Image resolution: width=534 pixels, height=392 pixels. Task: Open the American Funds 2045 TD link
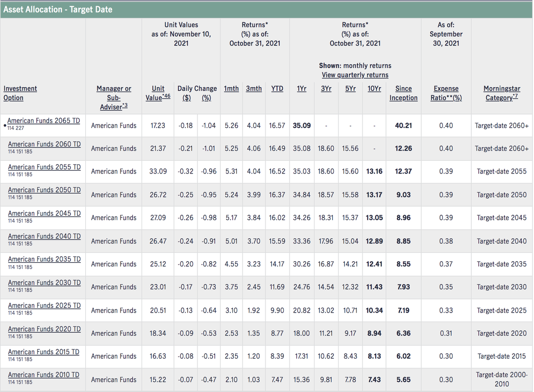coord(44,213)
